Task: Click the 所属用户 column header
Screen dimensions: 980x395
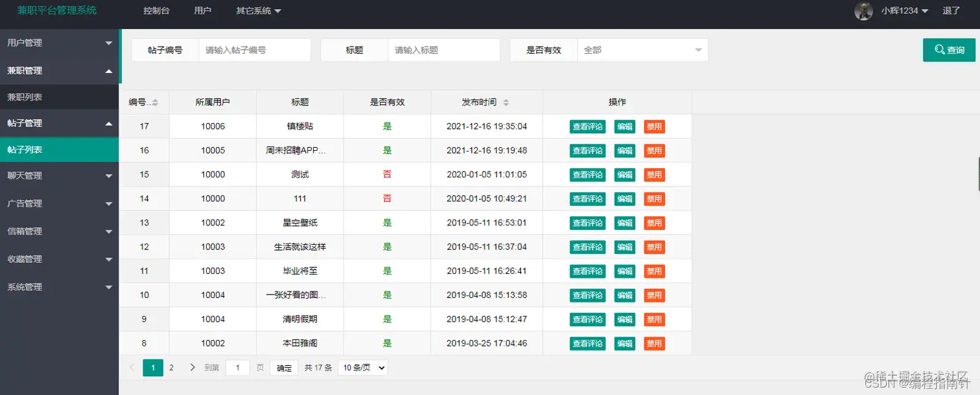Action: [213, 102]
